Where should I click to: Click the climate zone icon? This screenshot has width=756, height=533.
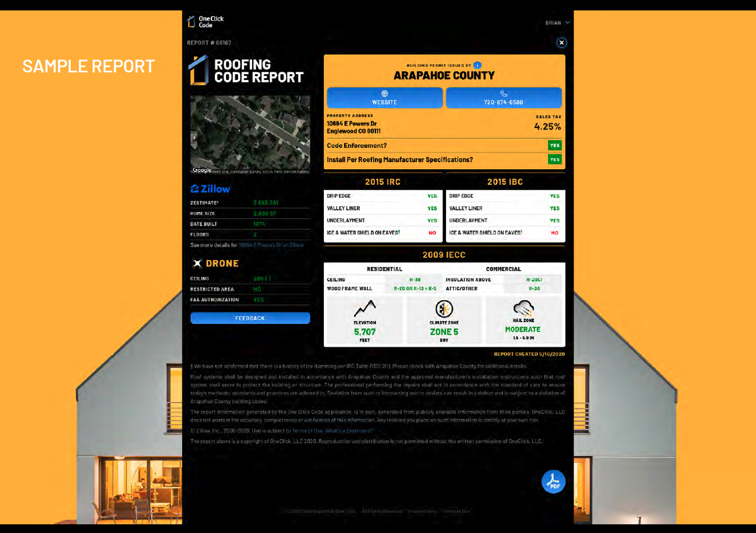click(444, 309)
